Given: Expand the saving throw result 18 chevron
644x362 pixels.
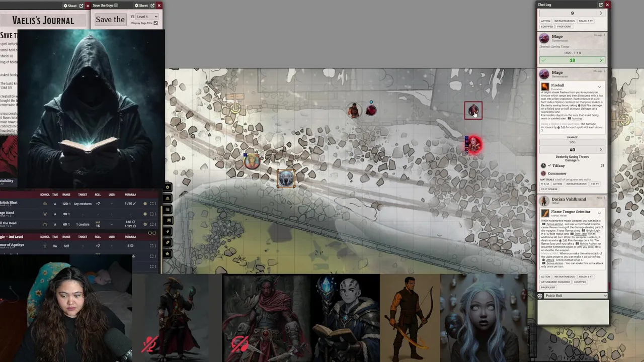Looking at the screenshot, I should pos(601,60).
